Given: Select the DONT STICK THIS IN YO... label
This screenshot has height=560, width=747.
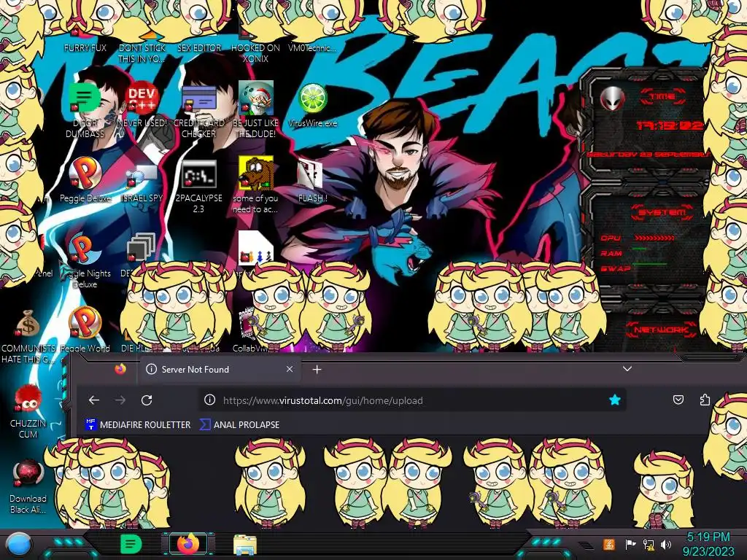Looking at the screenshot, I should coord(142,53).
